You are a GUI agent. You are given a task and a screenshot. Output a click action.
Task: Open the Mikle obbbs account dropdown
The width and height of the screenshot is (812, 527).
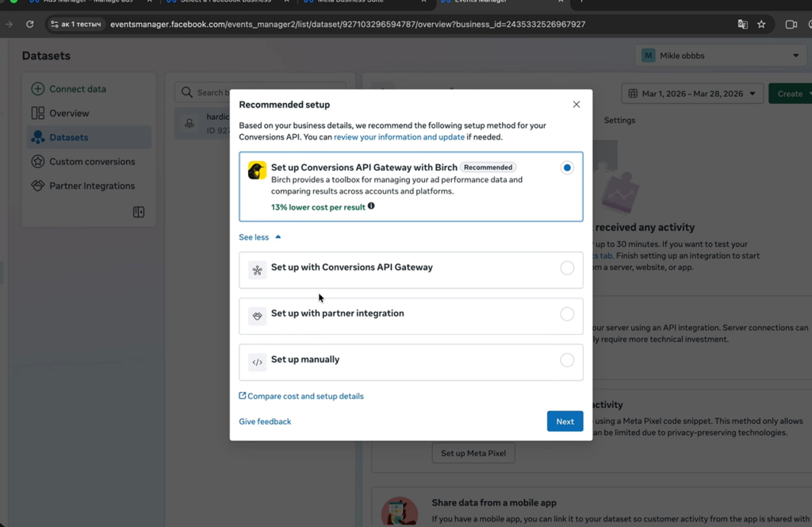tap(720, 56)
